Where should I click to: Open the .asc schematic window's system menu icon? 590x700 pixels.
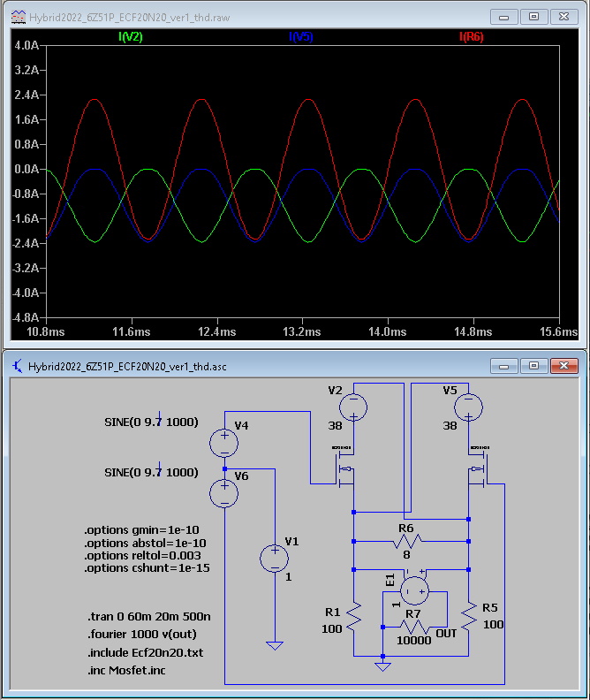tap(18, 366)
